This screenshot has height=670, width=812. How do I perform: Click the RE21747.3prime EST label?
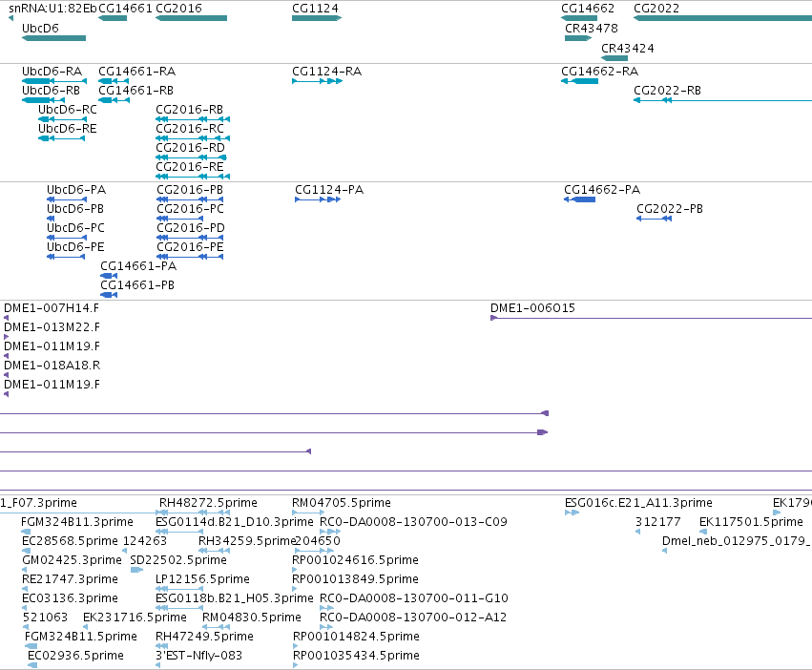click(x=70, y=580)
